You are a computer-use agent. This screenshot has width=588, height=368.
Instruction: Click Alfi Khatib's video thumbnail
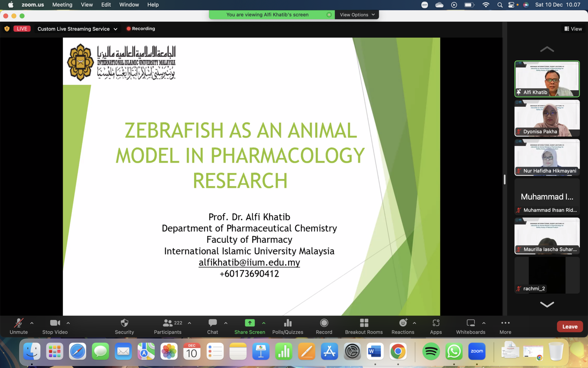547,78
